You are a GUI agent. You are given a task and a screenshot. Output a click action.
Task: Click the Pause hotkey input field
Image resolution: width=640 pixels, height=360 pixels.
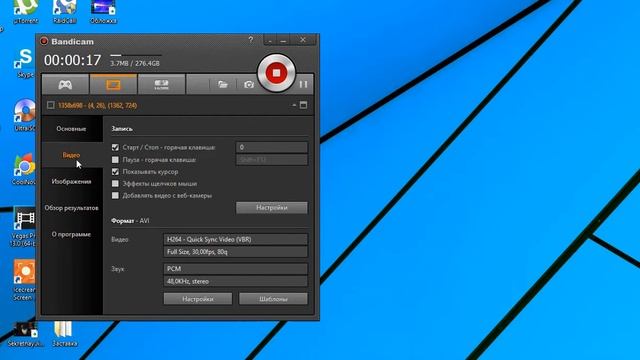coord(272,160)
